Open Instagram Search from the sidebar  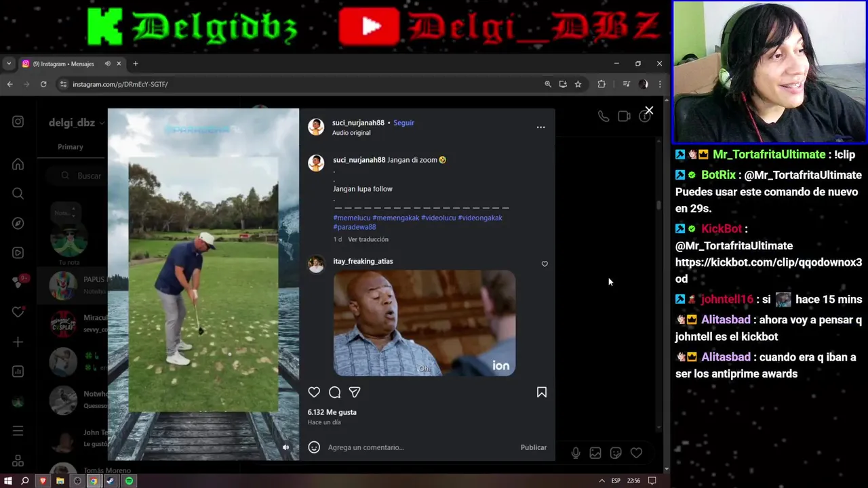click(x=18, y=194)
